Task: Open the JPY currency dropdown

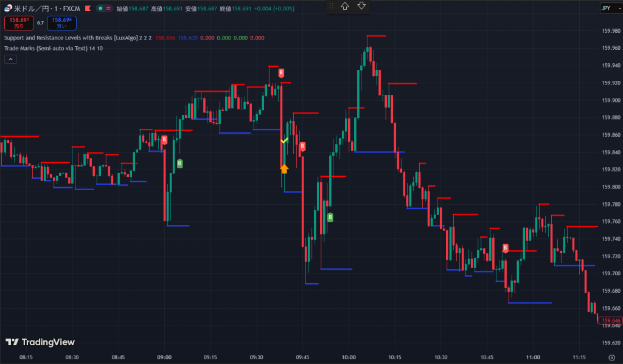Action: click(x=608, y=8)
